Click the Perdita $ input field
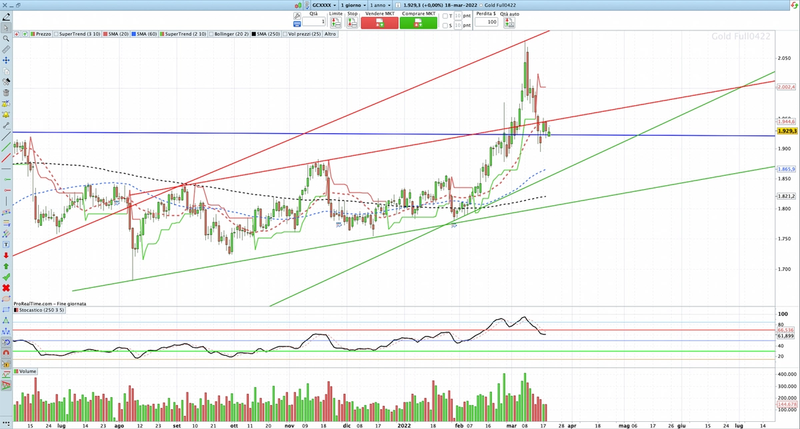Image resolution: width=800 pixels, height=429 pixels. [486, 22]
